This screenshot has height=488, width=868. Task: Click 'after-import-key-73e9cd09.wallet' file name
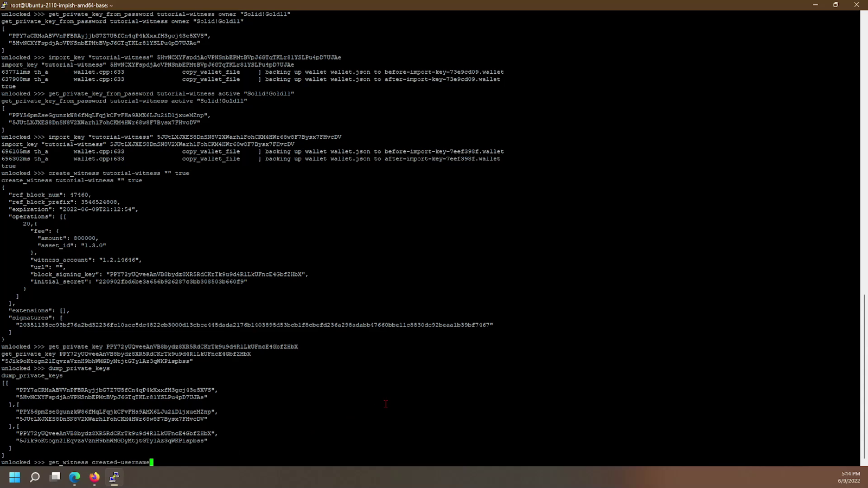pos(443,79)
